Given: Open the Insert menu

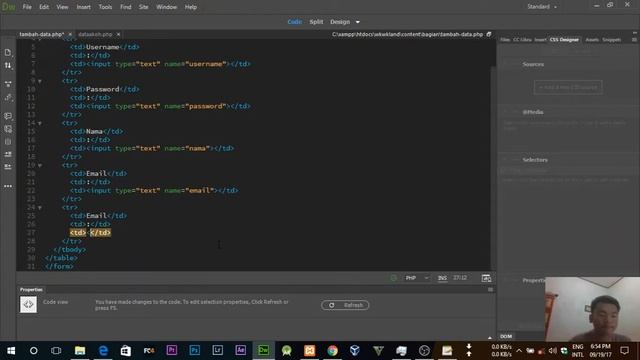Looking at the screenshot, I should pos(84,7).
